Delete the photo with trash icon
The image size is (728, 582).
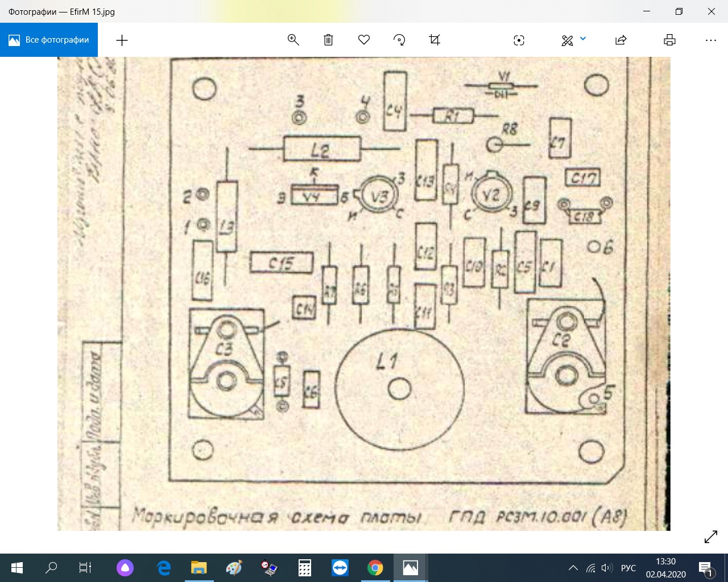click(328, 40)
